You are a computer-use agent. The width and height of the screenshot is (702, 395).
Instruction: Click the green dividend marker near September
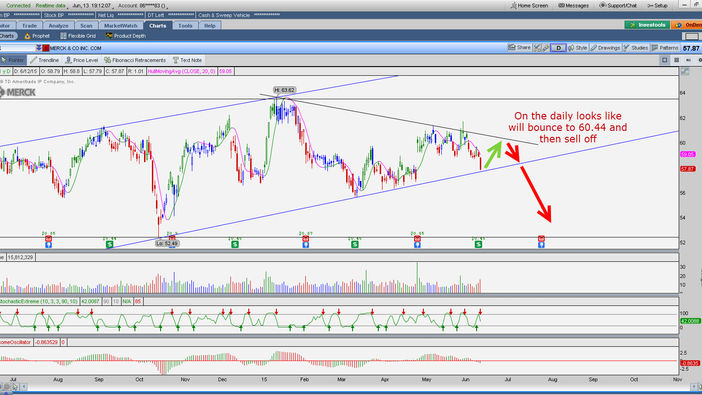110,244
